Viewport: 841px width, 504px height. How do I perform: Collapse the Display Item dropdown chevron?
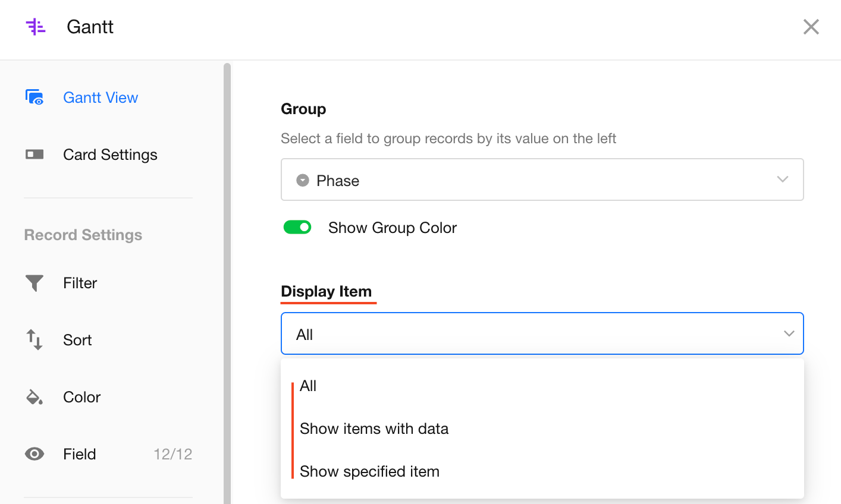click(789, 333)
